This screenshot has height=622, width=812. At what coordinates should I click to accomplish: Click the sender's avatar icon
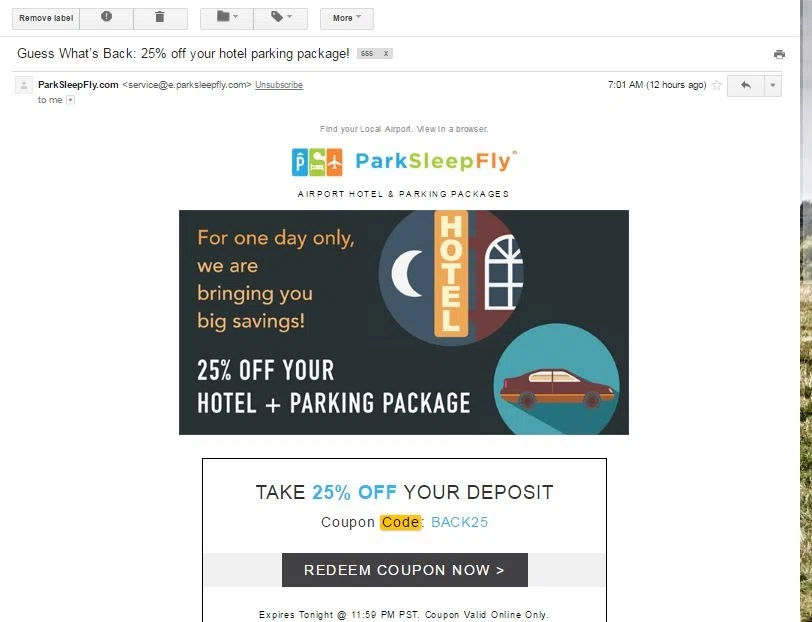pyautogui.click(x=24, y=85)
